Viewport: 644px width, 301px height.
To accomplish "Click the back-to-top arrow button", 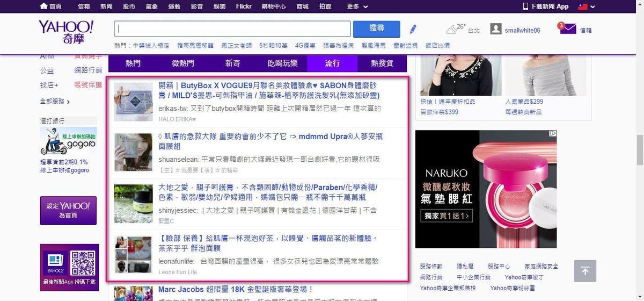I will tap(585, 271).
